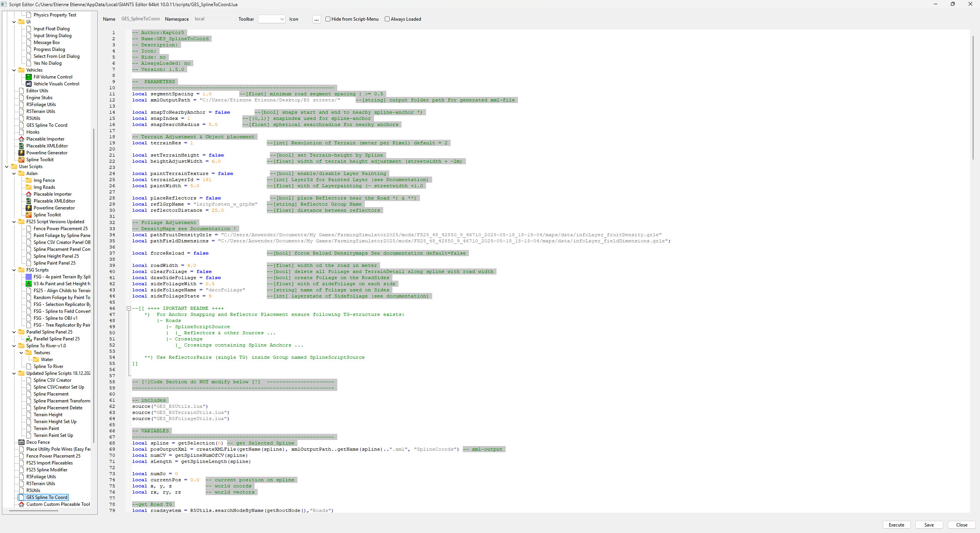Select the Engine Stubs script file icon
Image resolution: width=980 pixels, height=533 pixels.
pos(21,98)
